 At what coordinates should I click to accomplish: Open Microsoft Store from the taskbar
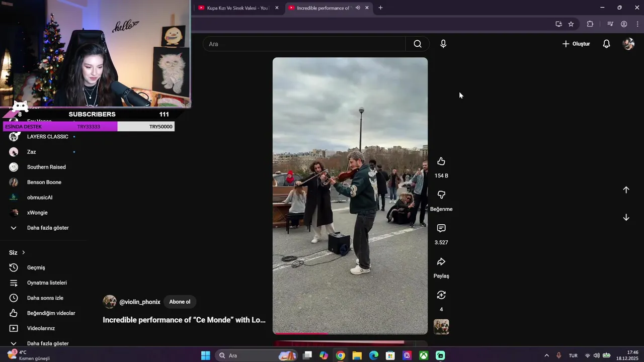(x=390, y=355)
